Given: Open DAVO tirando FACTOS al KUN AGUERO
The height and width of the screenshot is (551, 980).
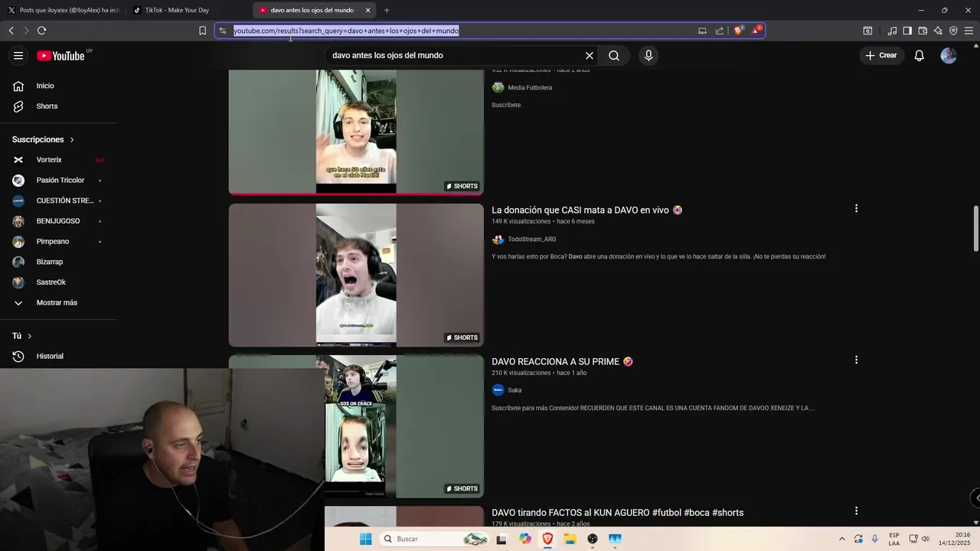Looking at the screenshot, I should [x=617, y=513].
